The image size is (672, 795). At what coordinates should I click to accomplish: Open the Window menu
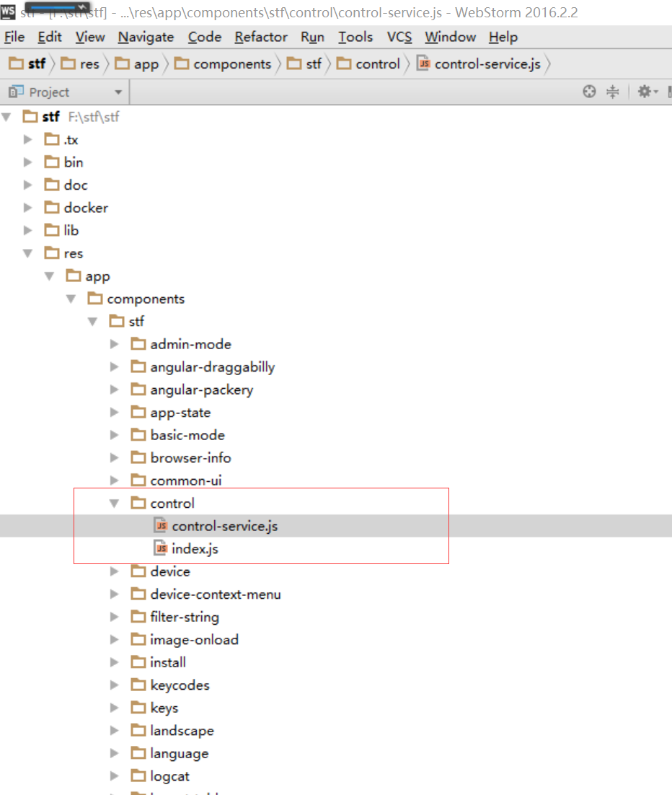pos(451,37)
